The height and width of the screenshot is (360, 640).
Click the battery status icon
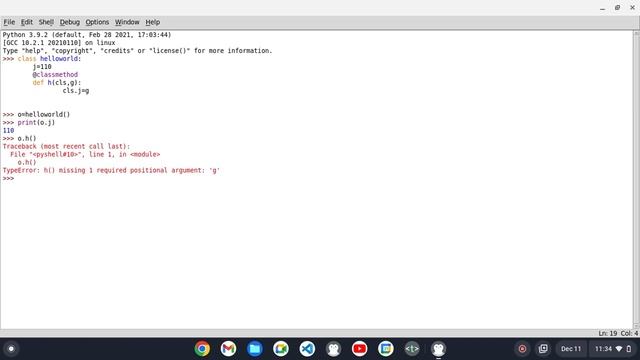tap(629, 349)
